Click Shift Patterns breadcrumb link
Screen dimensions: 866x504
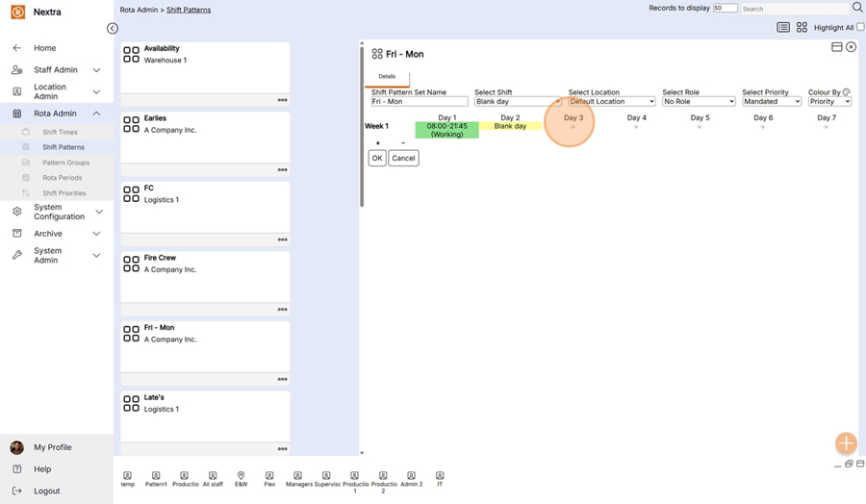[x=189, y=10]
